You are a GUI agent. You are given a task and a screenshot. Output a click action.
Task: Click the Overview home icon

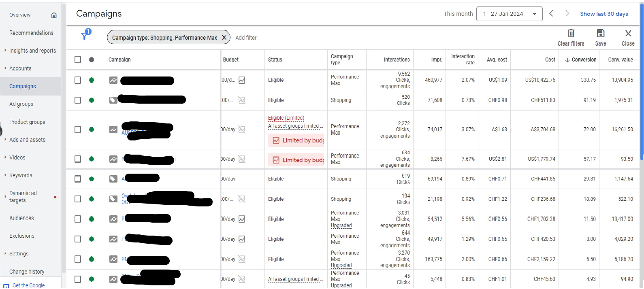tap(54, 15)
